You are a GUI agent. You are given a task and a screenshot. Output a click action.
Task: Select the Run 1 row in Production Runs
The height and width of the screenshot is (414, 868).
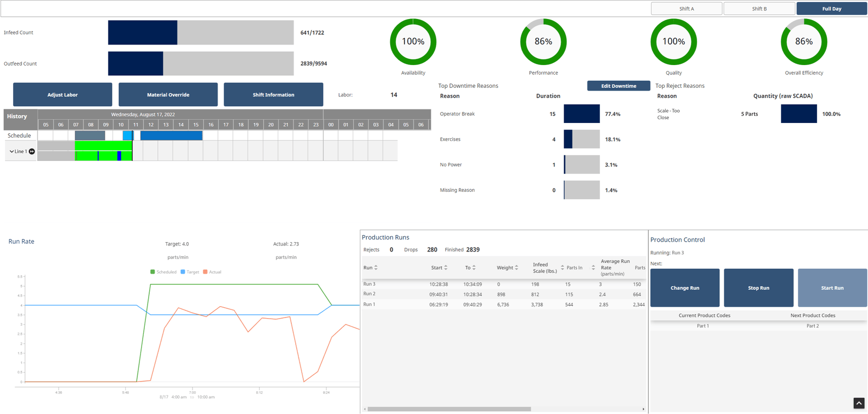(504, 305)
